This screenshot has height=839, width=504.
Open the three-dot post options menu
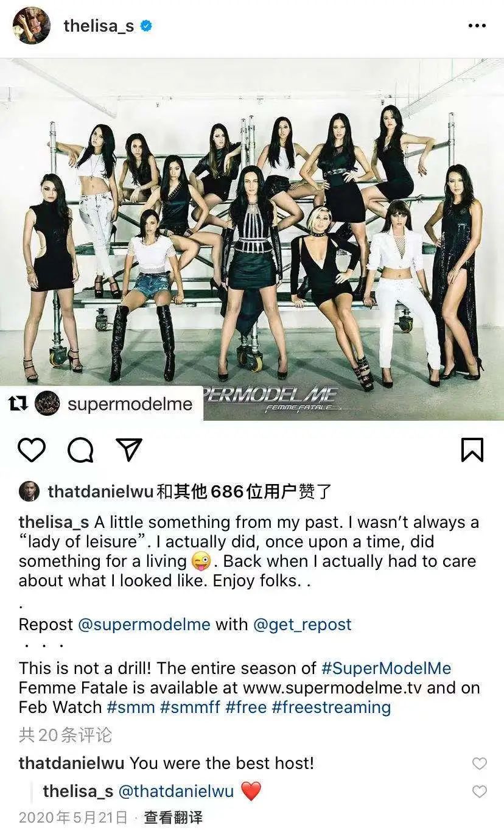point(477,26)
